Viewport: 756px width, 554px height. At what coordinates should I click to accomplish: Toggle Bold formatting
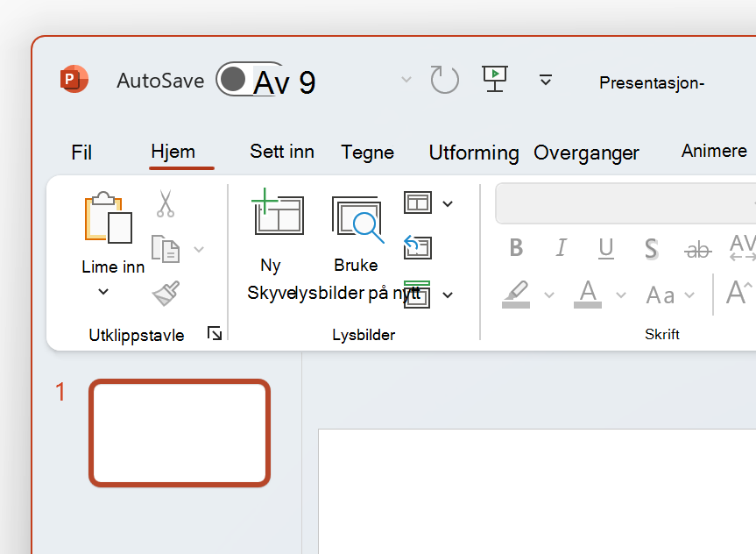pyautogui.click(x=516, y=248)
